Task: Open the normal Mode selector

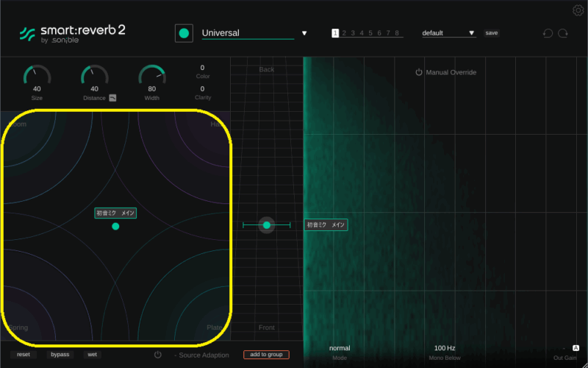Action: 340,348
